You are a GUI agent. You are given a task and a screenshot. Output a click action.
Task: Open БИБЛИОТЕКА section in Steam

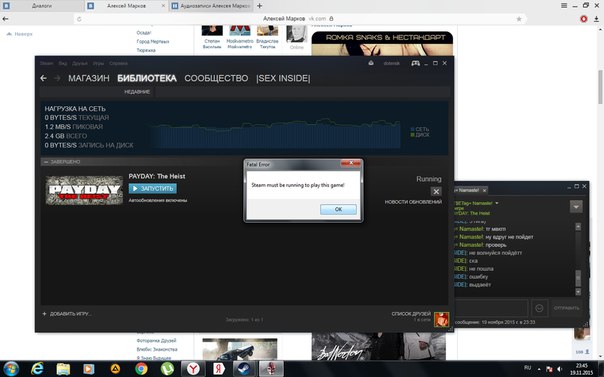[147, 78]
